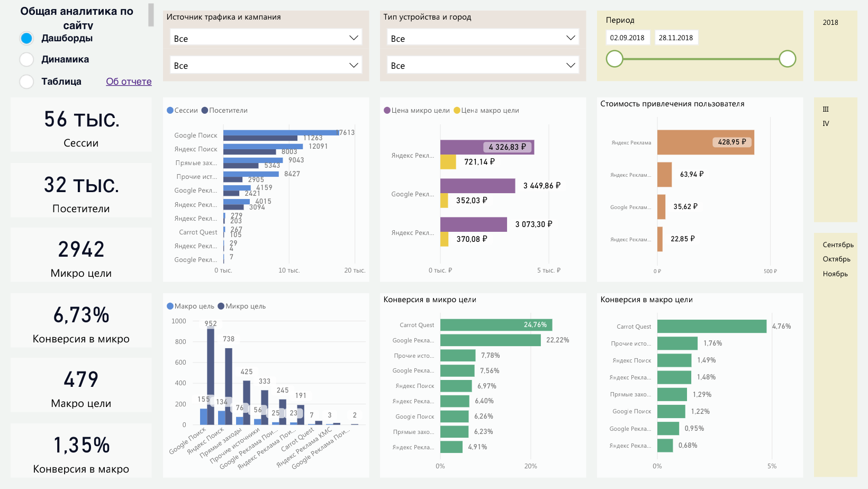Screen dimensions: 868x489
Task: Click Прямые зах... label in sessions chart
Action: coord(196,163)
